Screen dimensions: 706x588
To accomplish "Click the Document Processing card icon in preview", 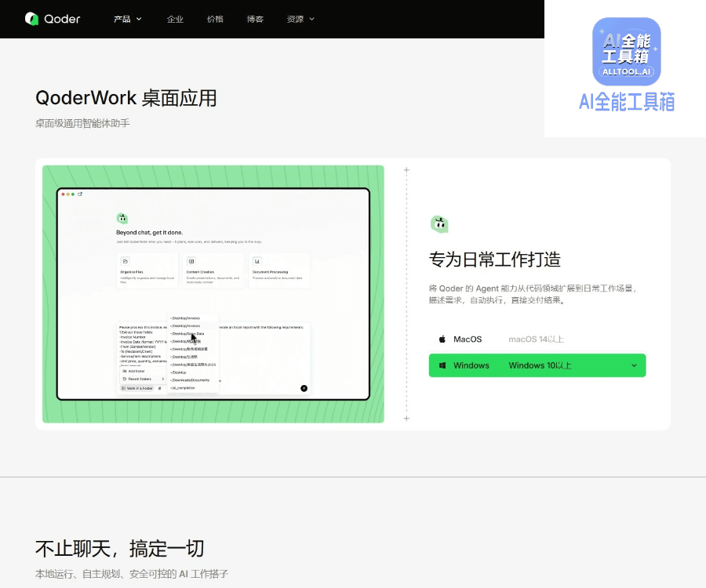I will click(x=257, y=261).
